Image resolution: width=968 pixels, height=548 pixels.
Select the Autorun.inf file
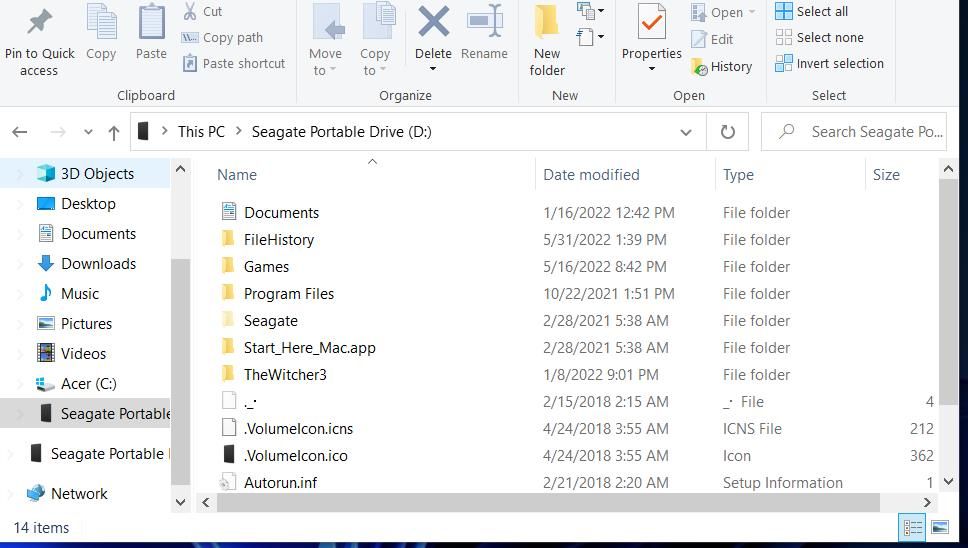pos(280,483)
